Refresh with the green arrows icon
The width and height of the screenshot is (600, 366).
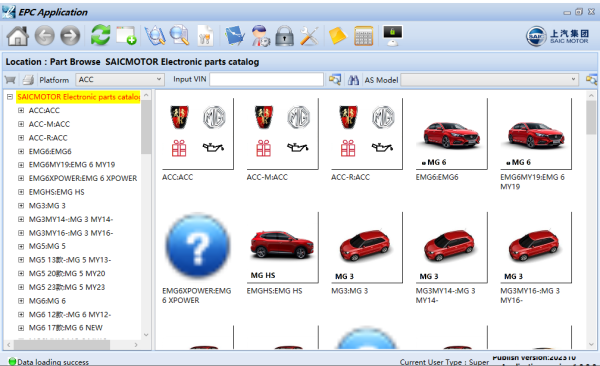[x=100, y=35]
